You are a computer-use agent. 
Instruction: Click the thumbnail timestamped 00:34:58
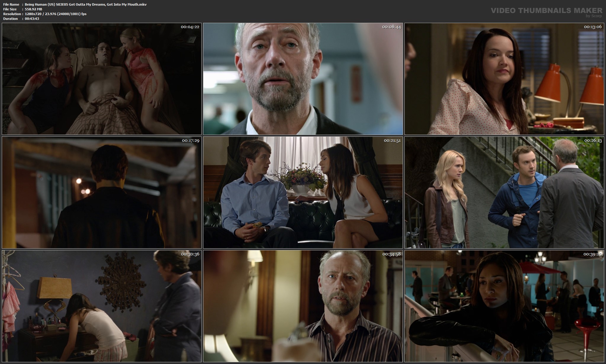point(303,306)
